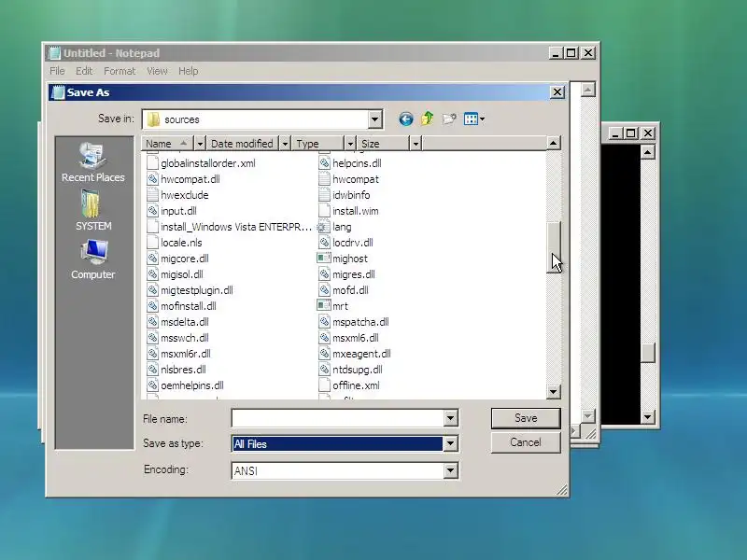747x560 pixels.
Task: Close the Save As dialog
Action: 557,92
